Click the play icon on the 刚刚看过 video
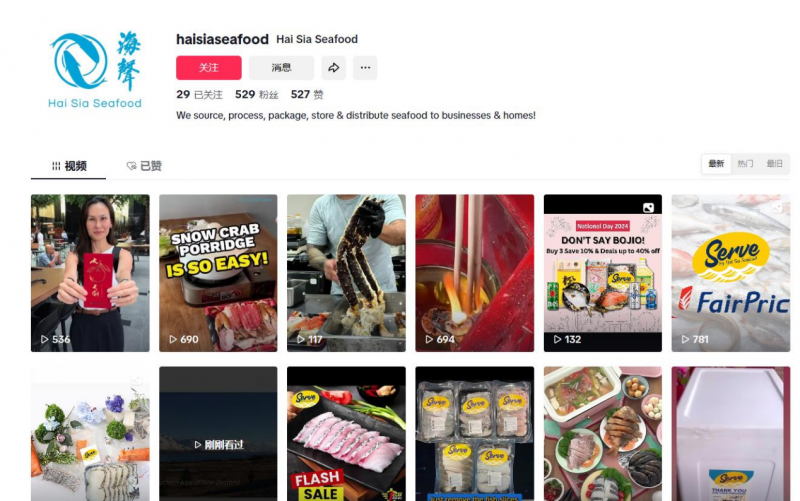Image resolution: width=800 pixels, height=501 pixels. click(x=198, y=445)
